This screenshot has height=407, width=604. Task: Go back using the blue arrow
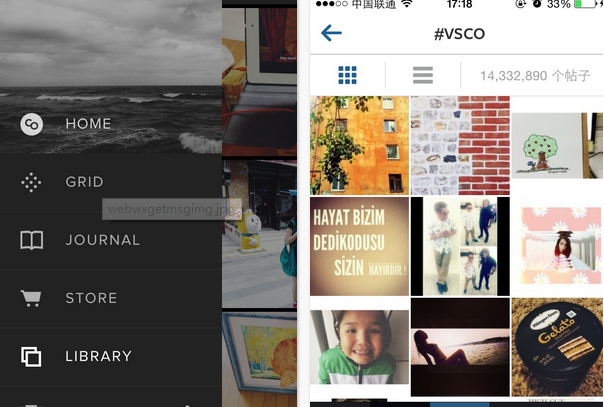[331, 33]
